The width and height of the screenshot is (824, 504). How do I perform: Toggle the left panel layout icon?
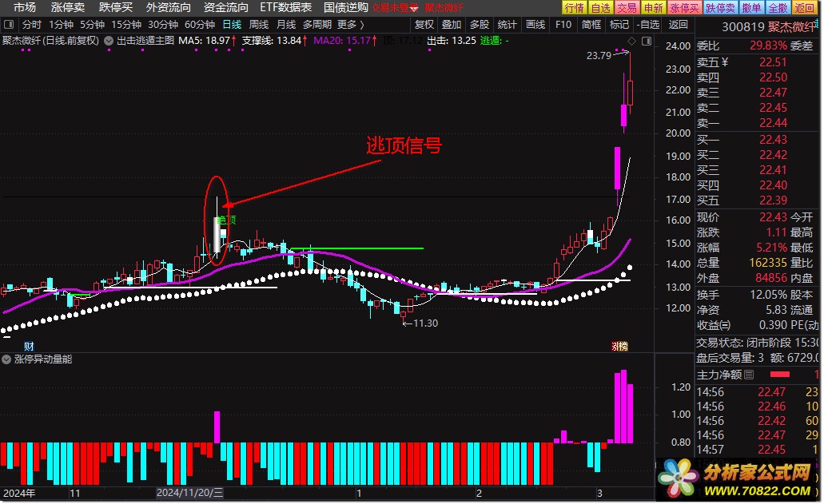(x=9, y=24)
